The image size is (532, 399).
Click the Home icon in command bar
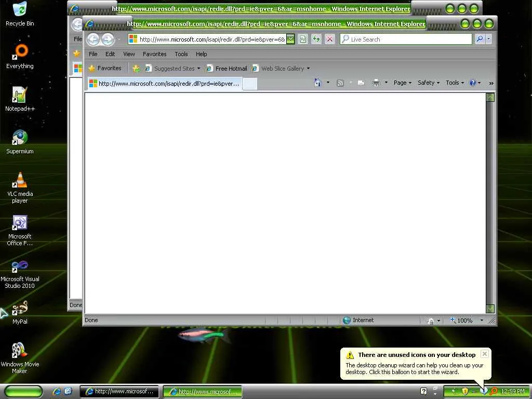point(317,83)
